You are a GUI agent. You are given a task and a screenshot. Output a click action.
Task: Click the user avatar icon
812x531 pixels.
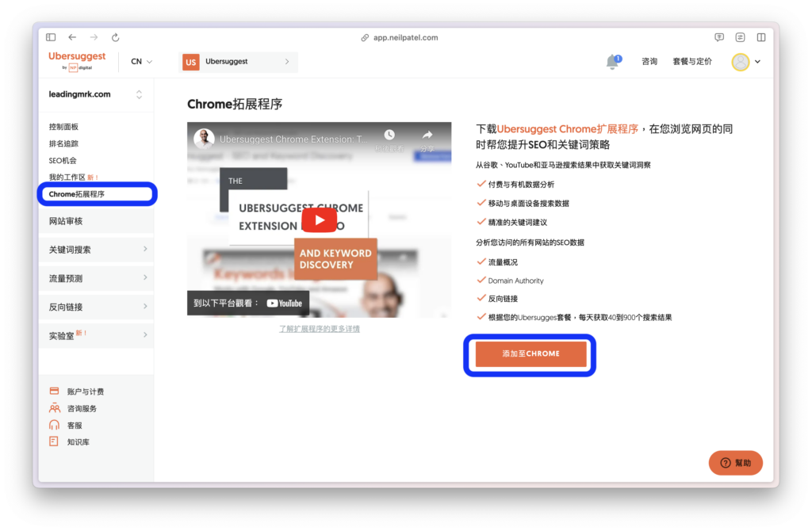741,62
